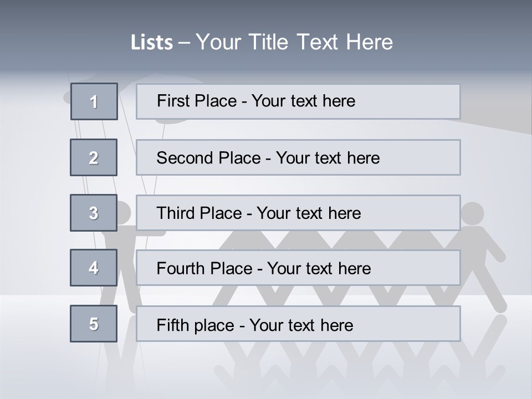532x399 pixels.
Task: Pick the number 3 box
Action: (x=94, y=213)
